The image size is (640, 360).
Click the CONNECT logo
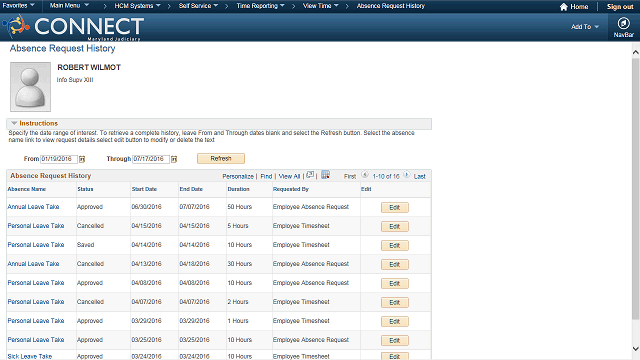point(73,27)
